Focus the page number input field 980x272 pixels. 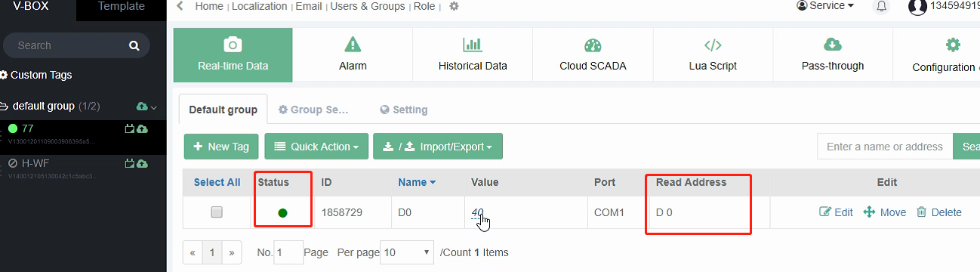click(x=288, y=252)
